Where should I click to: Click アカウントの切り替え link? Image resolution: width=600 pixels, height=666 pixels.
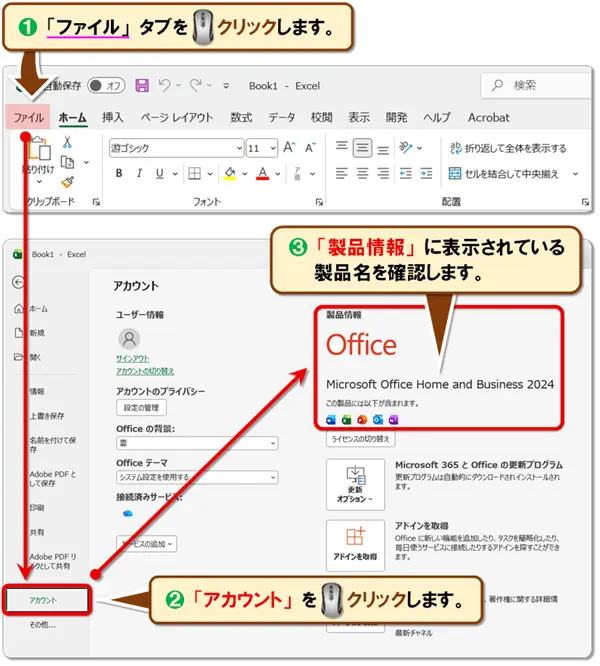[145, 372]
